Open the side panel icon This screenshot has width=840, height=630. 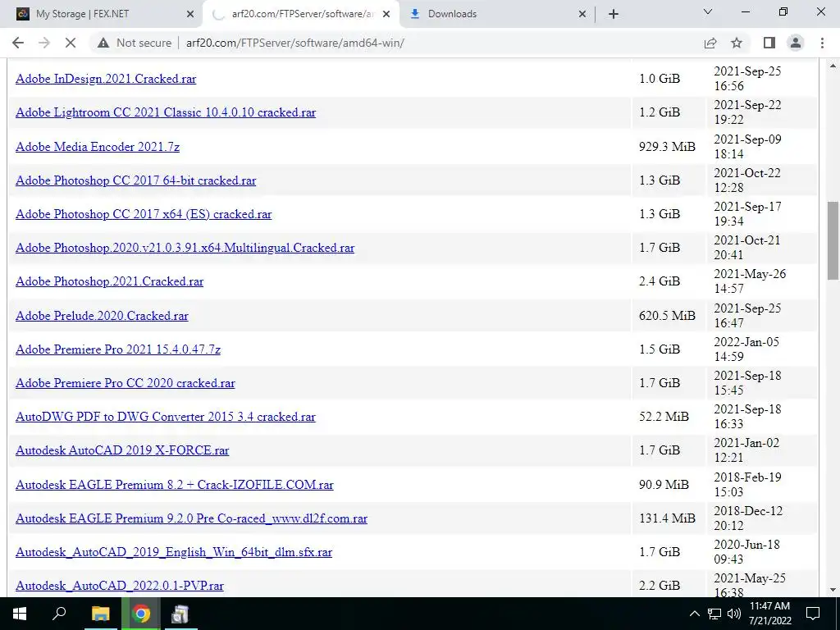coord(769,43)
